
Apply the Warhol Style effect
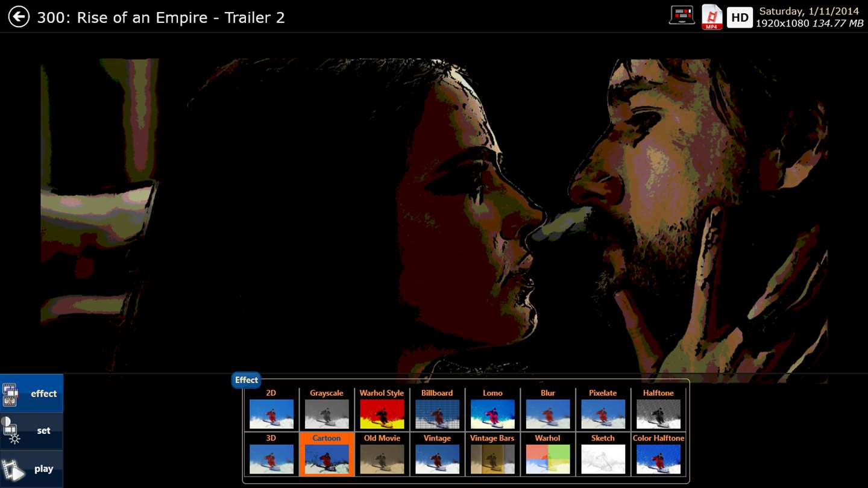pos(382,409)
